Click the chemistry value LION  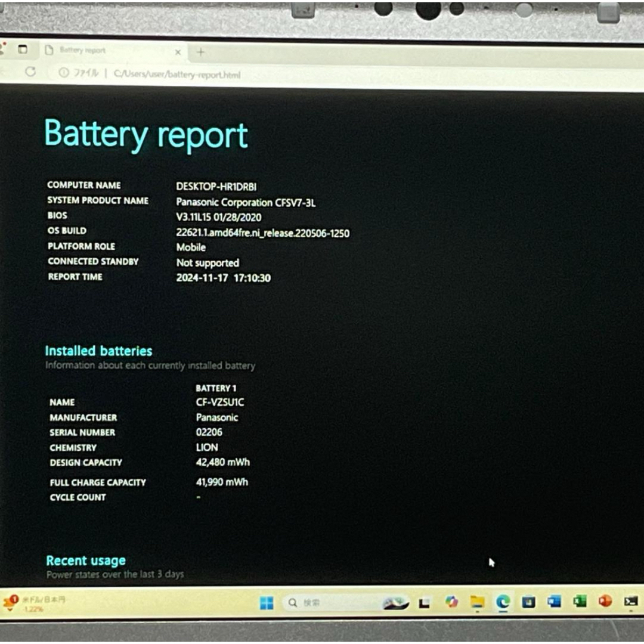click(207, 447)
